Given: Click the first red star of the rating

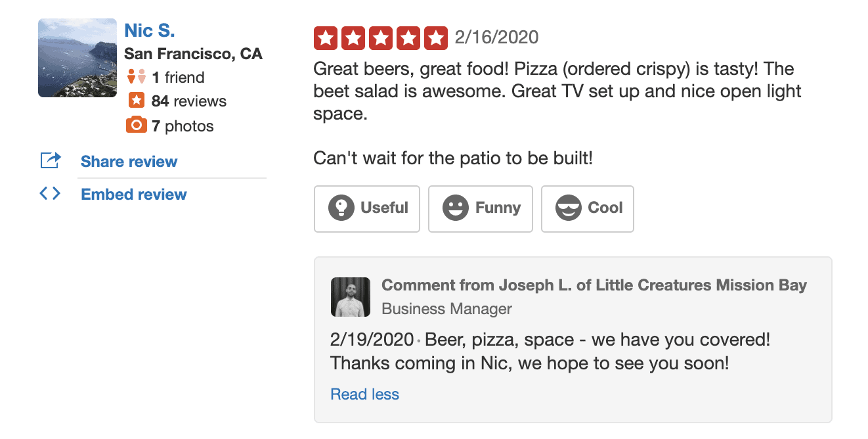Looking at the screenshot, I should tap(325, 37).
